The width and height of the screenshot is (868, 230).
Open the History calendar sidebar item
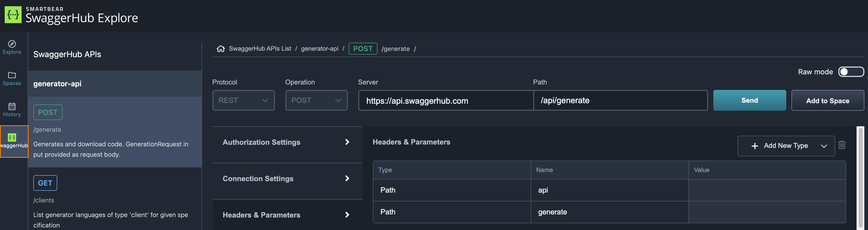12,110
